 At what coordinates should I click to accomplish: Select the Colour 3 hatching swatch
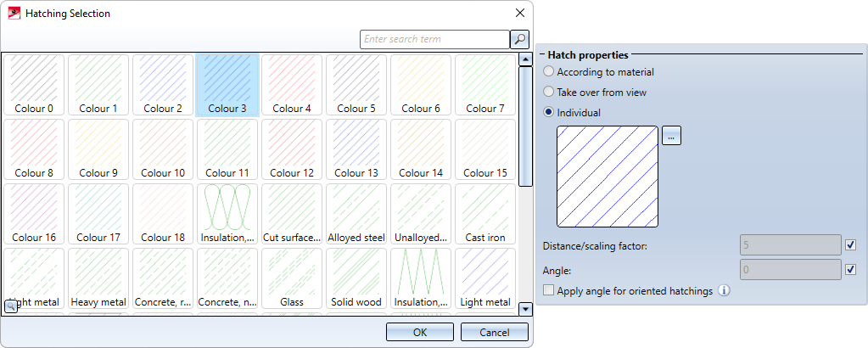click(227, 84)
